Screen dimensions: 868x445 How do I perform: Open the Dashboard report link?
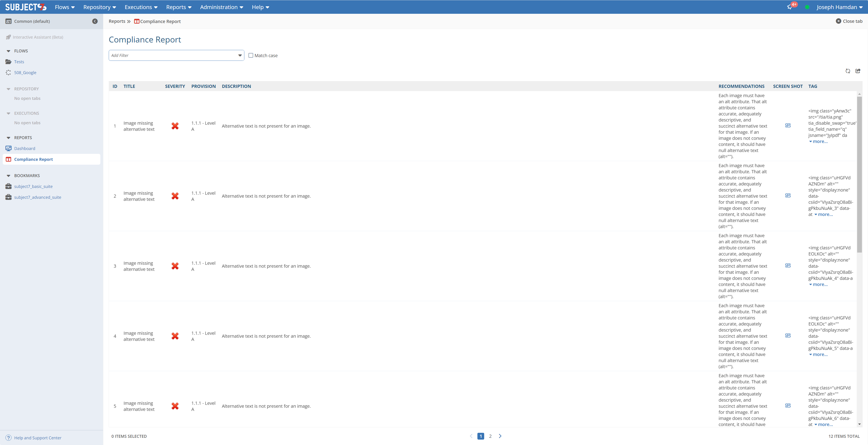(x=25, y=148)
